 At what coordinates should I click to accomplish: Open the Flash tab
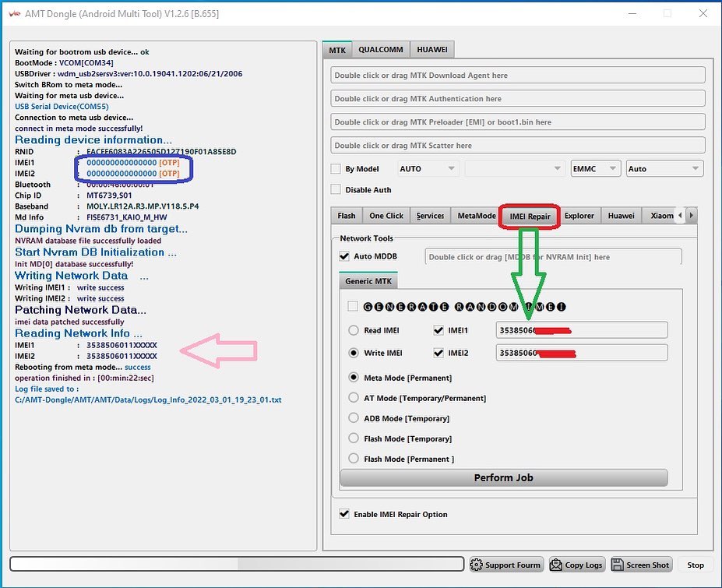347,216
